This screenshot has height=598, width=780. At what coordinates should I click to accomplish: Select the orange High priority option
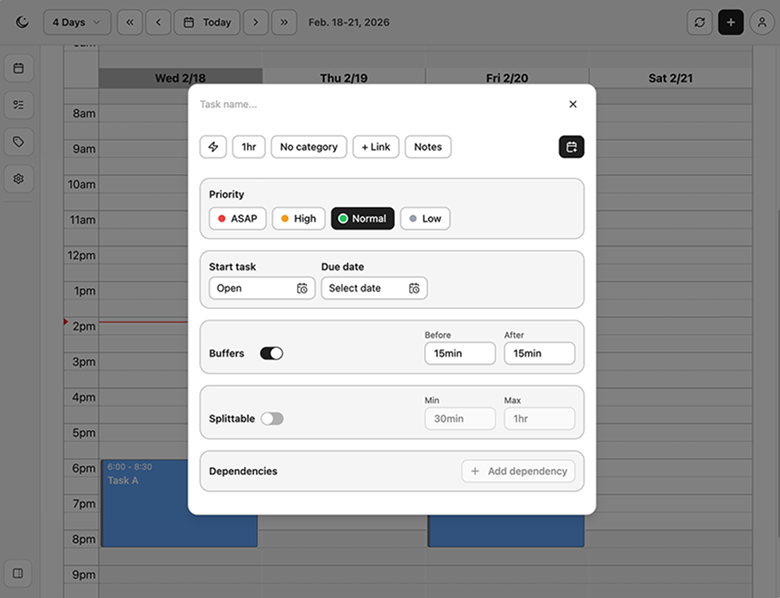tap(298, 219)
